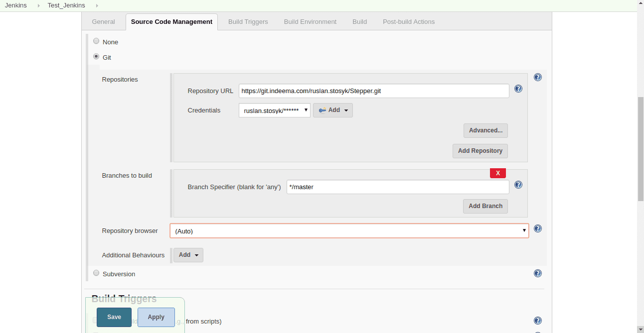This screenshot has height=333, width=644.
Task: Switch to the Build Triggers tab
Action: click(x=248, y=22)
